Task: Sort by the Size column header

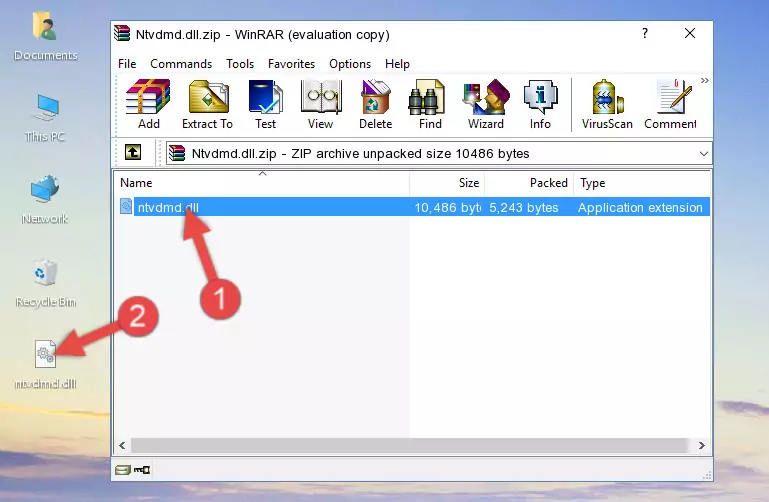Action: click(x=447, y=183)
